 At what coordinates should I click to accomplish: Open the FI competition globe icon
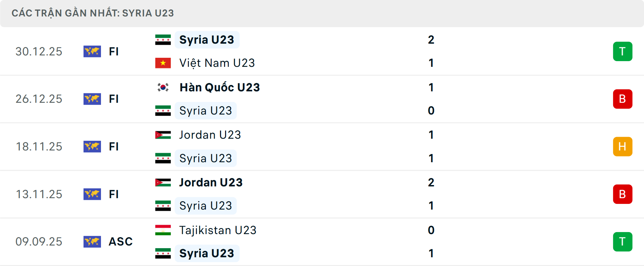tap(92, 51)
